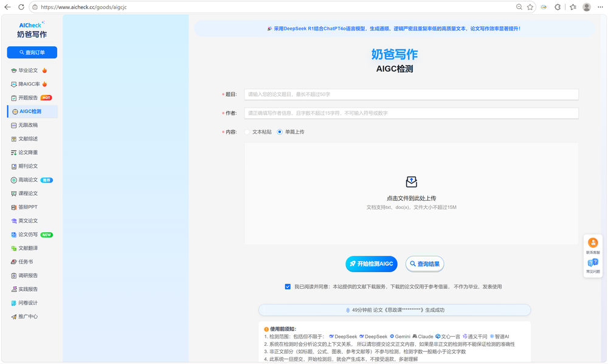Click the icon beside 课程论文
Image resolution: width=608 pixels, height=364 pixels.
click(x=14, y=193)
